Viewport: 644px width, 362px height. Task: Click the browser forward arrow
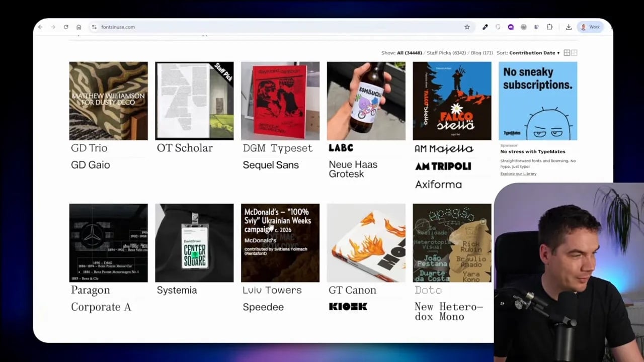click(x=53, y=27)
